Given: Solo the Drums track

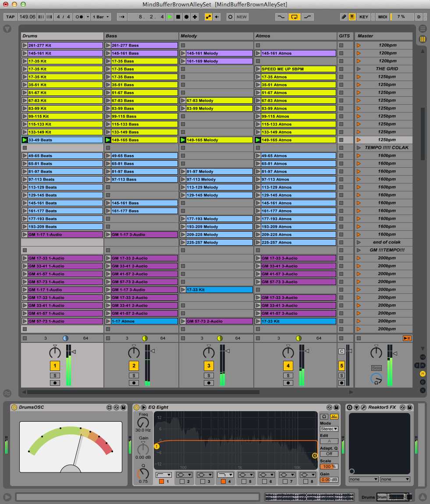Looking at the screenshot, I should 55,375.
